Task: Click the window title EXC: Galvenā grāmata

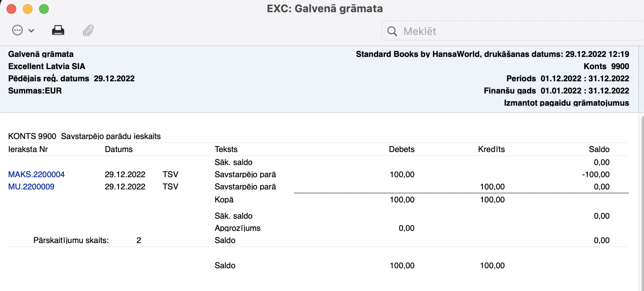Action: tap(324, 9)
